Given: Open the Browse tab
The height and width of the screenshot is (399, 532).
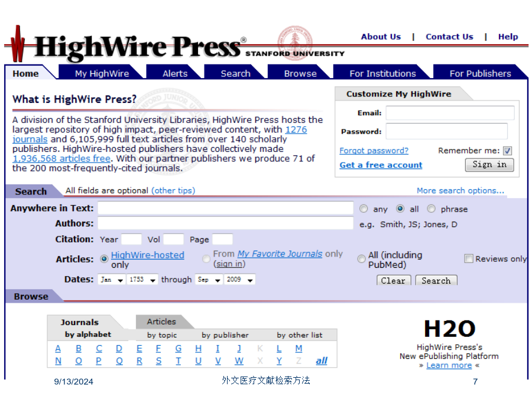Looking at the screenshot, I should tap(300, 74).
